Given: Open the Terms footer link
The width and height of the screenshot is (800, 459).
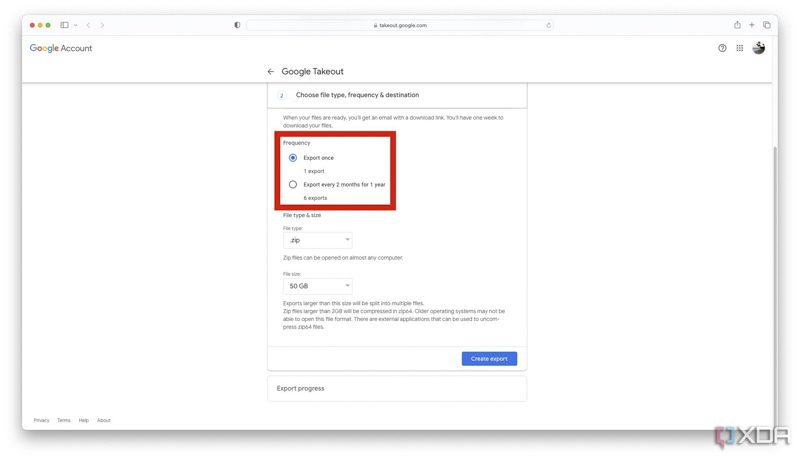Looking at the screenshot, I should click(64, 420).
